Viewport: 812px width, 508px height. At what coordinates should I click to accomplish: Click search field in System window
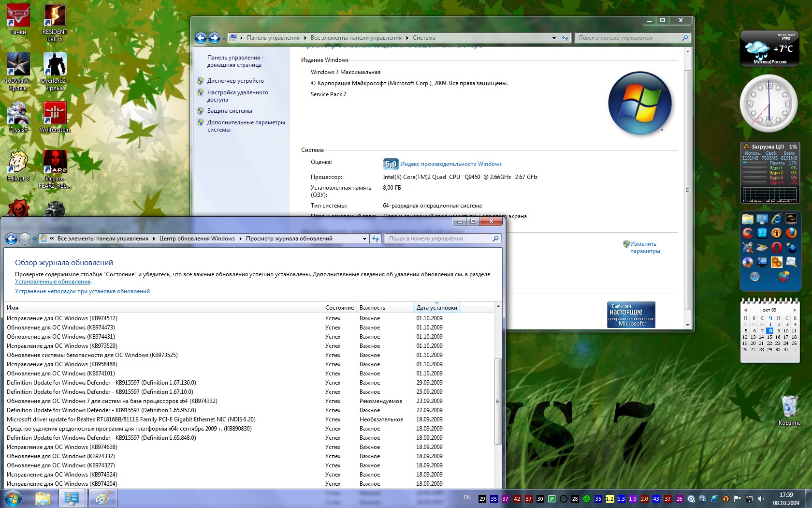pyautogui.click(x=632, y=38)
